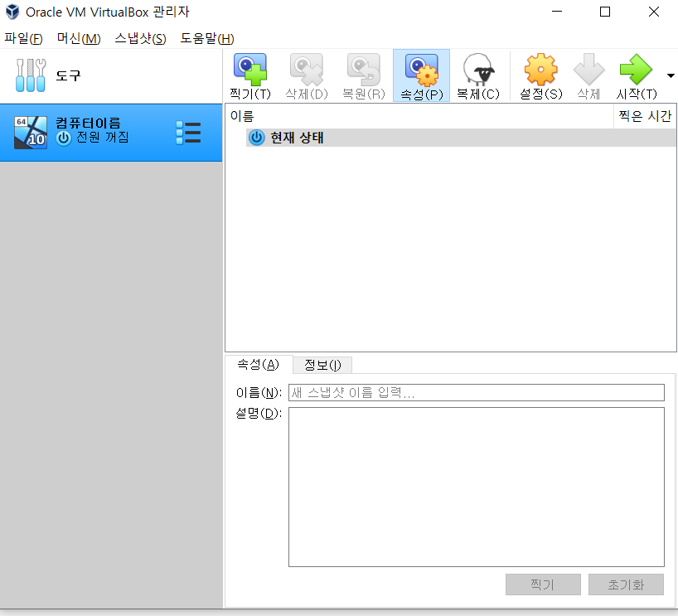The height and width of the screenshot is (616, 678).
Task: Minimize the VirtualBox 관리자 window
Action: point(557,12)
